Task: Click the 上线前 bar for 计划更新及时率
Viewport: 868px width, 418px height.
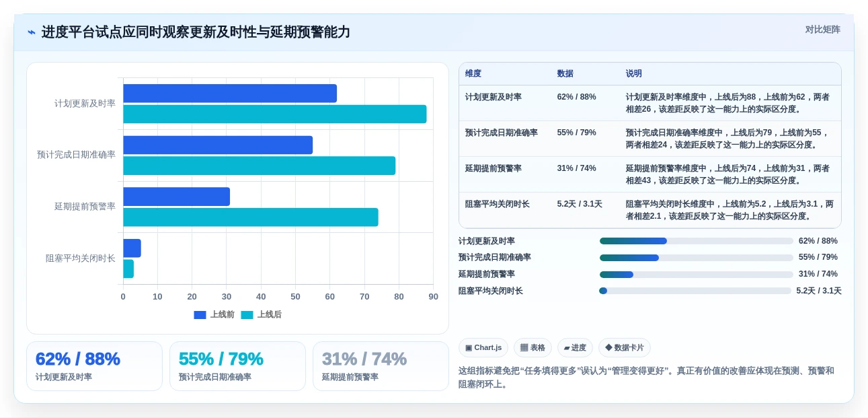Action: [x=230, y=94]
